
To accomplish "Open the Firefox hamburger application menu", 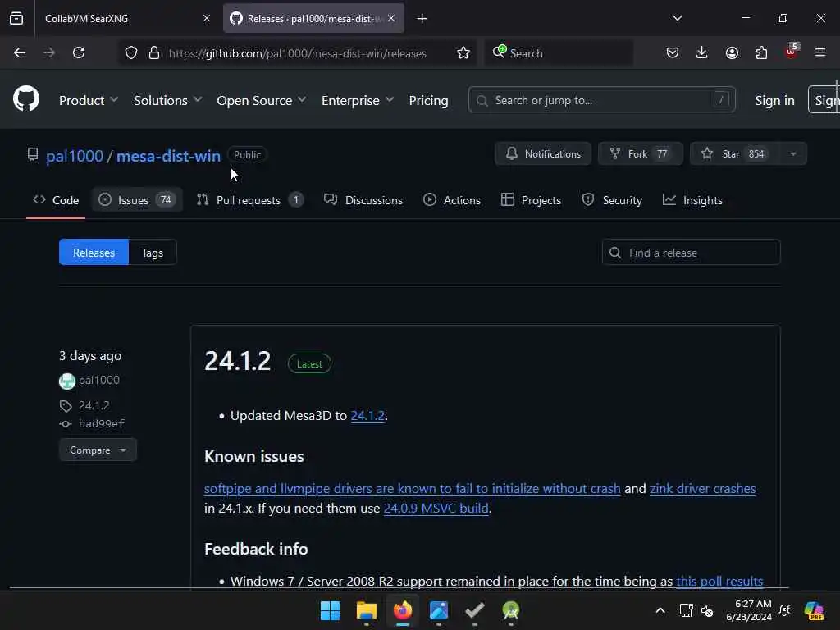I will [820, 52].
